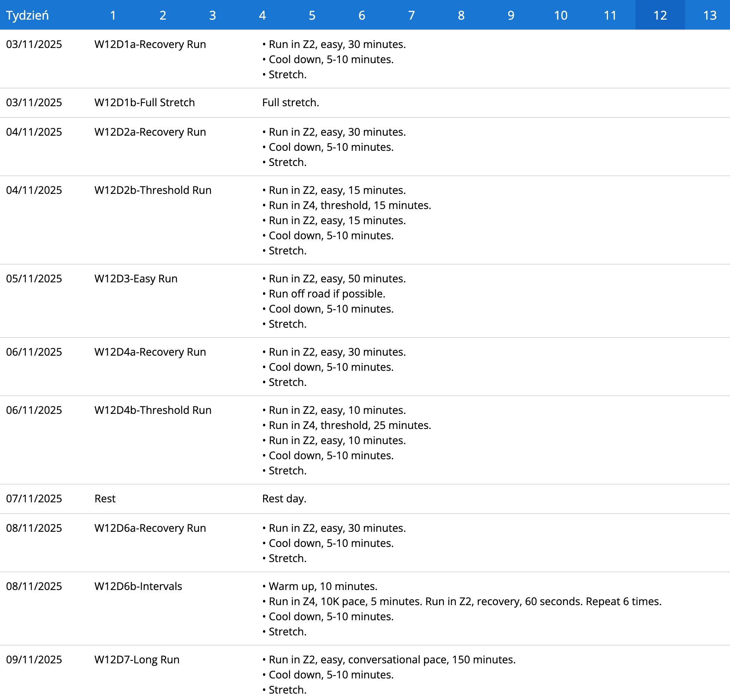Select week 2 in header
Image resolution: width=730 pixels, height=700 pixels.
162,15
